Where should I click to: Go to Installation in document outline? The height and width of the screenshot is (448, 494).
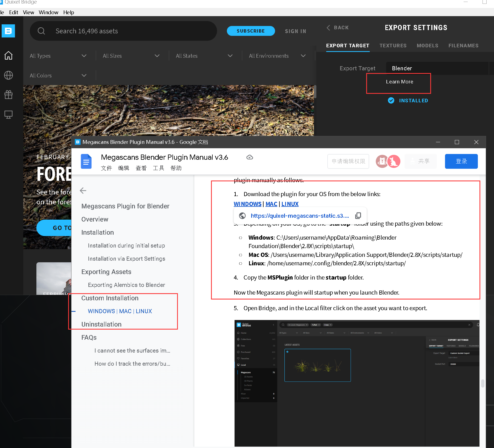tap(97, 232)
